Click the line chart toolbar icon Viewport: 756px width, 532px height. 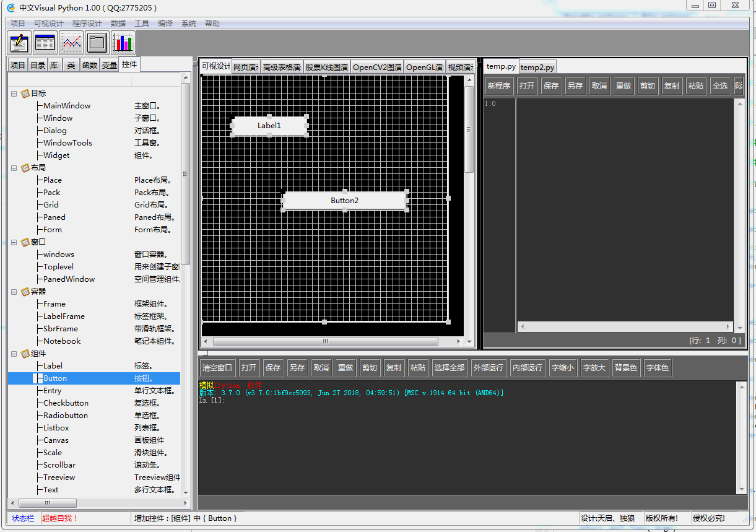71,43
